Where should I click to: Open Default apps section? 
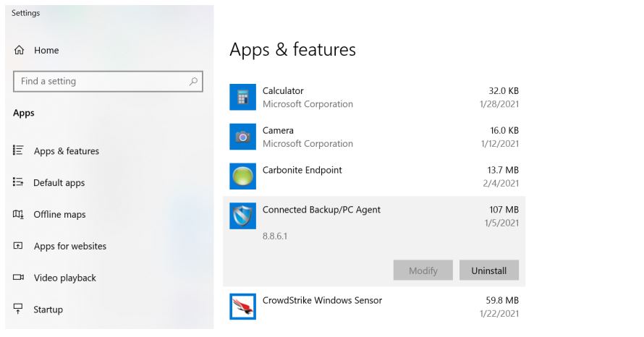point(59,183)
